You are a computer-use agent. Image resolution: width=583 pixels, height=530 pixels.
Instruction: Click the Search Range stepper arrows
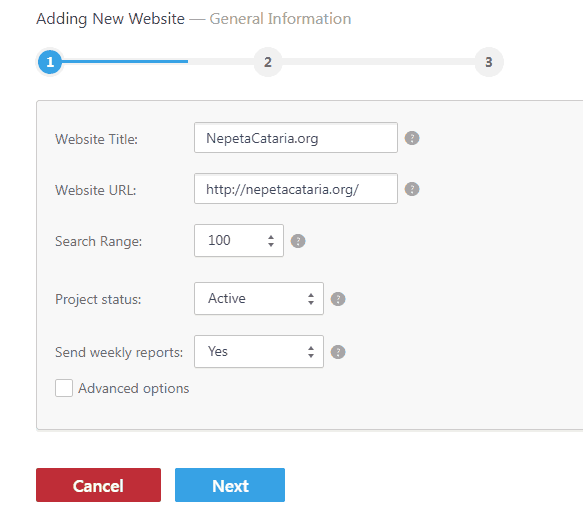[x=271, y=241]
